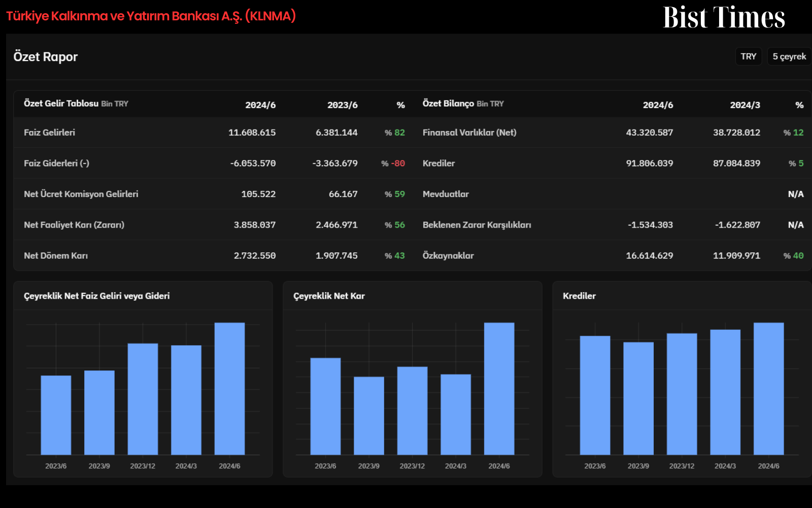Click the 2023/6 bar in Çeyreklik Net Kar chart
812x508 pixels.
(x=325, y=406)
